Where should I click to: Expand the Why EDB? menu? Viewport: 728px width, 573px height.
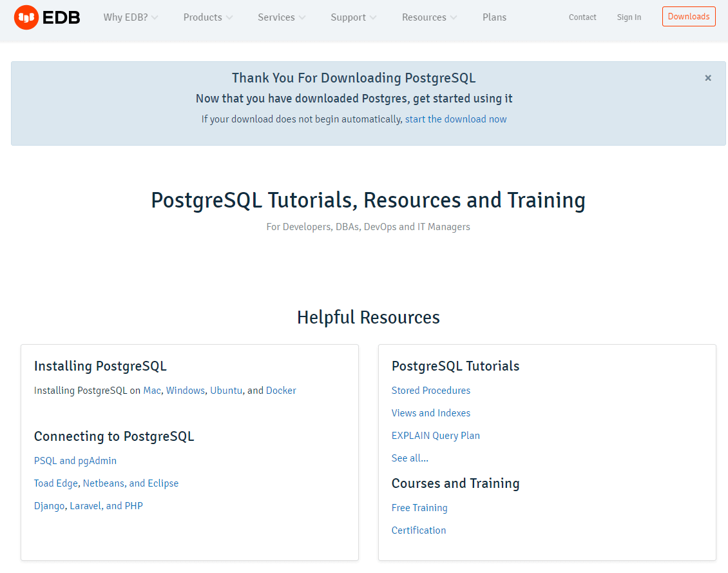pos(131,17)
